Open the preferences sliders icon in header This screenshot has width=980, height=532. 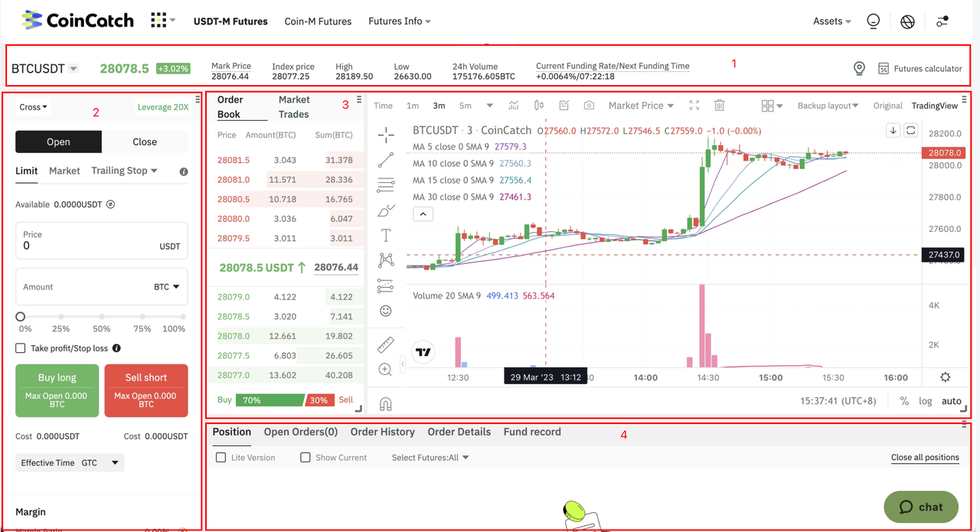942,21
